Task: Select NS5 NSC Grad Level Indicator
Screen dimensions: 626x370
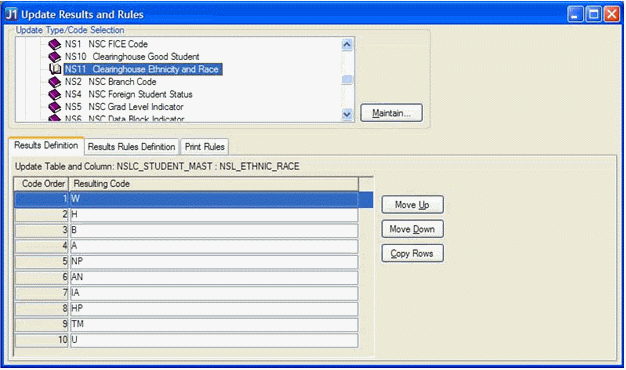Action: 124,107
